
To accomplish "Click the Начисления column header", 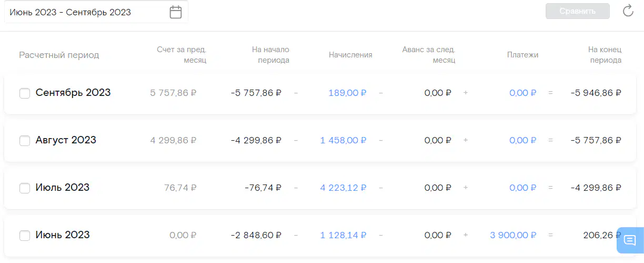I will pyautogui.click(x=350, y=55).
